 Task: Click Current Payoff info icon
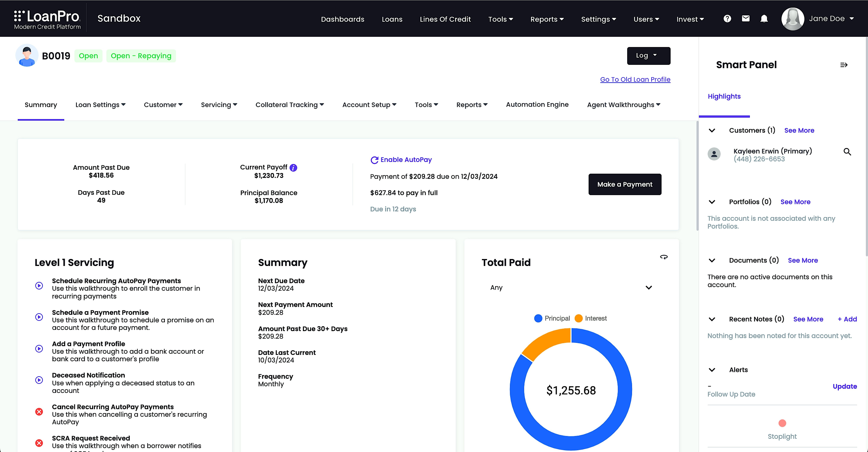point(294,168)
